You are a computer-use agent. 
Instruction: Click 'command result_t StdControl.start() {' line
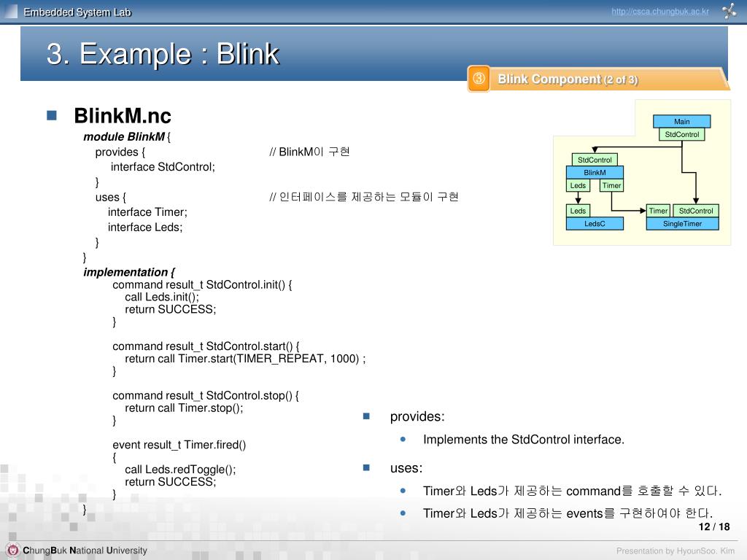pos(206,346)
